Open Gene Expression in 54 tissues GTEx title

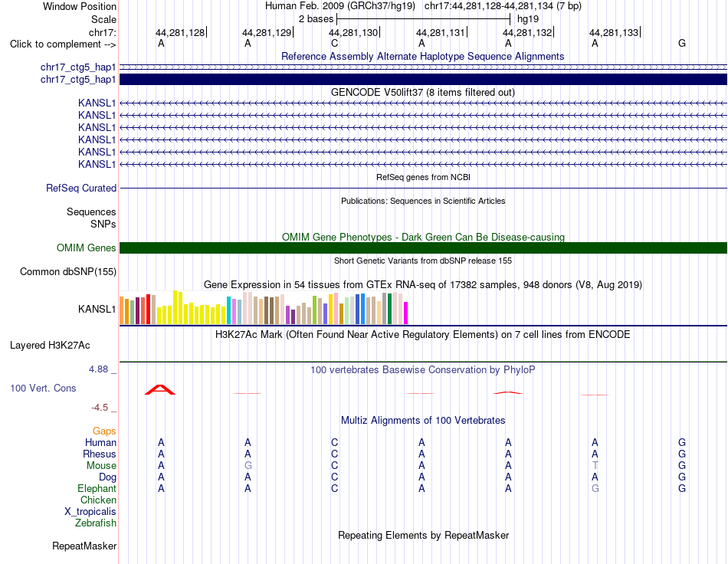coord(423,284)
